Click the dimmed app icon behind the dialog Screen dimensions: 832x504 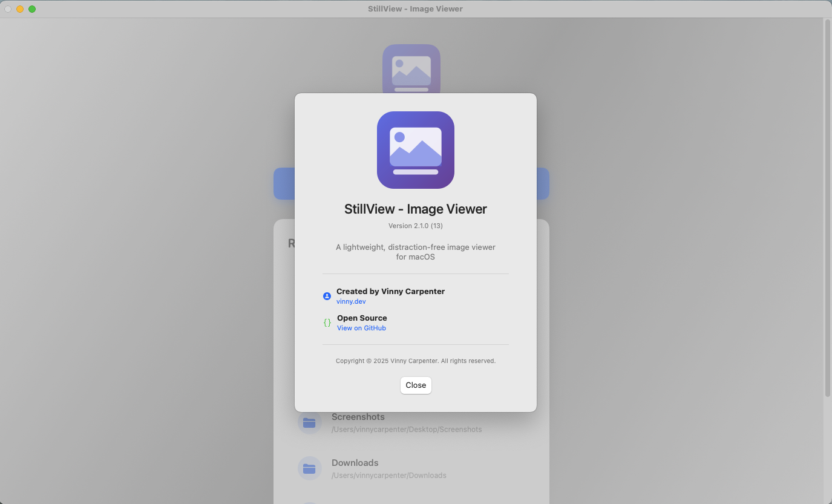click(x=411, y=67)
